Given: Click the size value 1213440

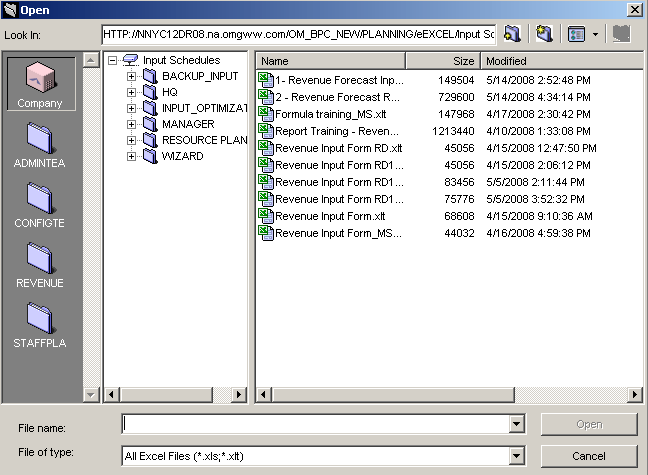Looking at the screenshot, I should click(453, 131).
